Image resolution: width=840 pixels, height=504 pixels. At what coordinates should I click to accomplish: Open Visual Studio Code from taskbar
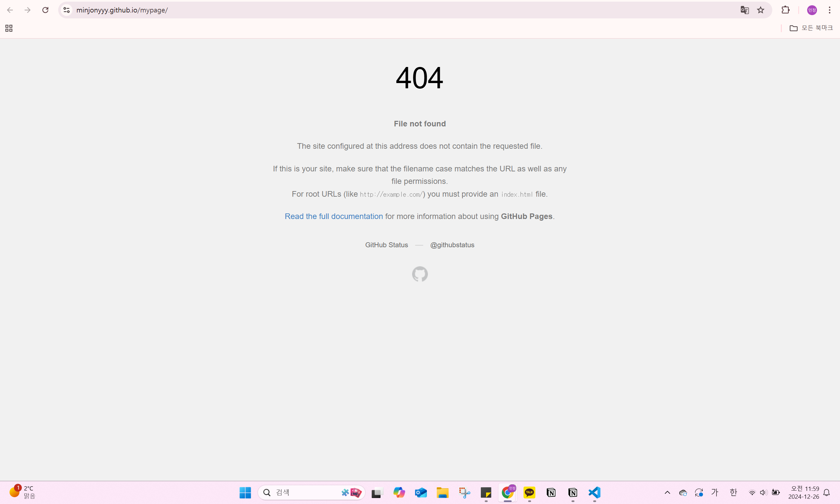click(594, 493)
